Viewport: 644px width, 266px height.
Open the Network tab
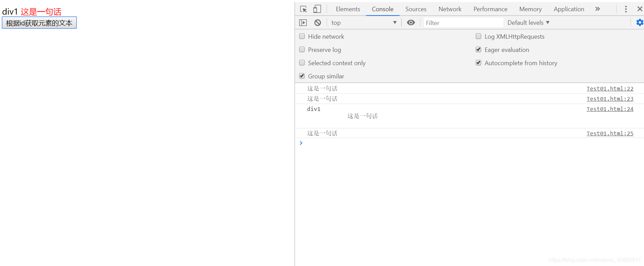click(450, 9)
